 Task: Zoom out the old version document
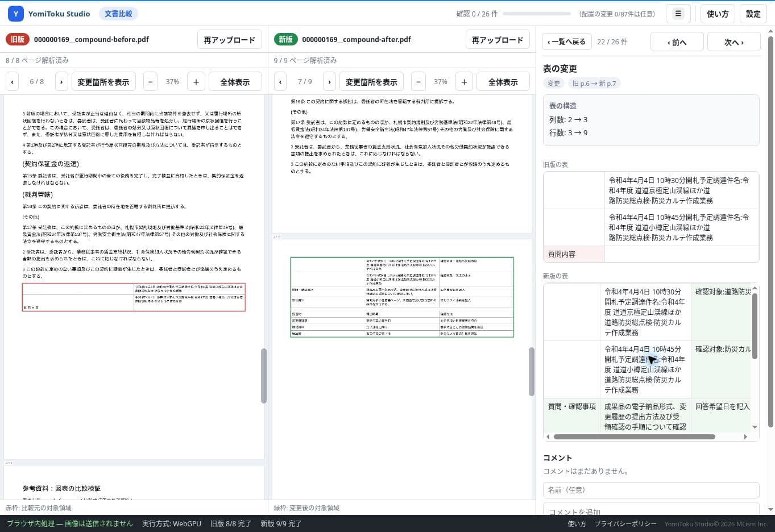(x=150, y=82)
